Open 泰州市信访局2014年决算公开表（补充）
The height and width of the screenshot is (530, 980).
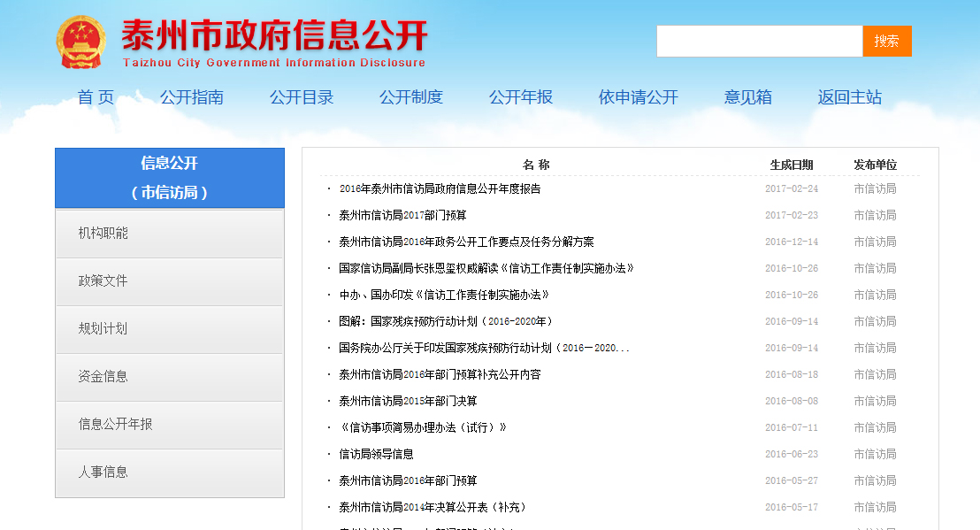pos(433,508)
